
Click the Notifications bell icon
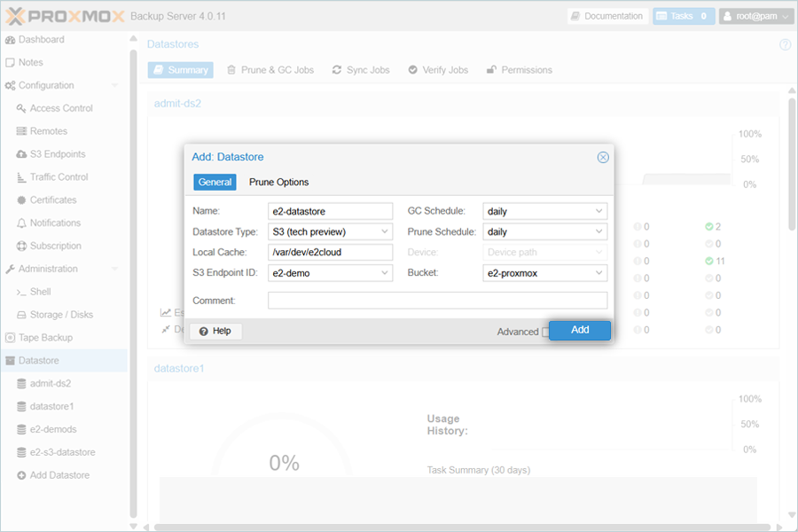(x=22, y=223)
